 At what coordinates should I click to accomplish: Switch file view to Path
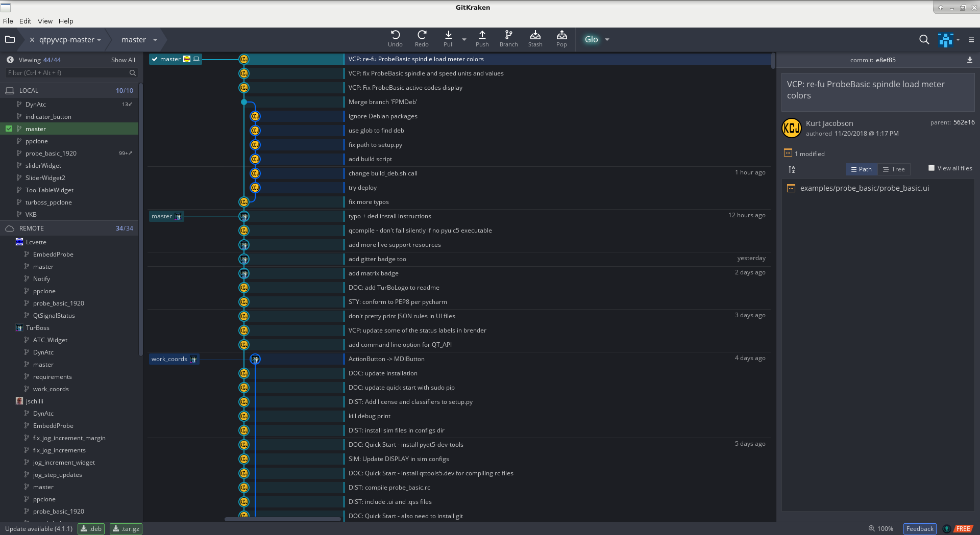[x=861, y=169]
